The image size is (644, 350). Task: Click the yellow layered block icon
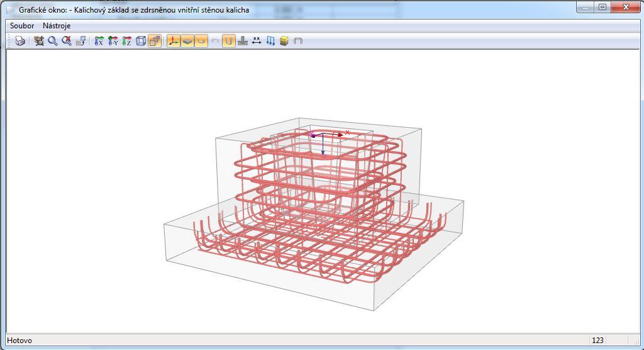[x=284, y=41]
